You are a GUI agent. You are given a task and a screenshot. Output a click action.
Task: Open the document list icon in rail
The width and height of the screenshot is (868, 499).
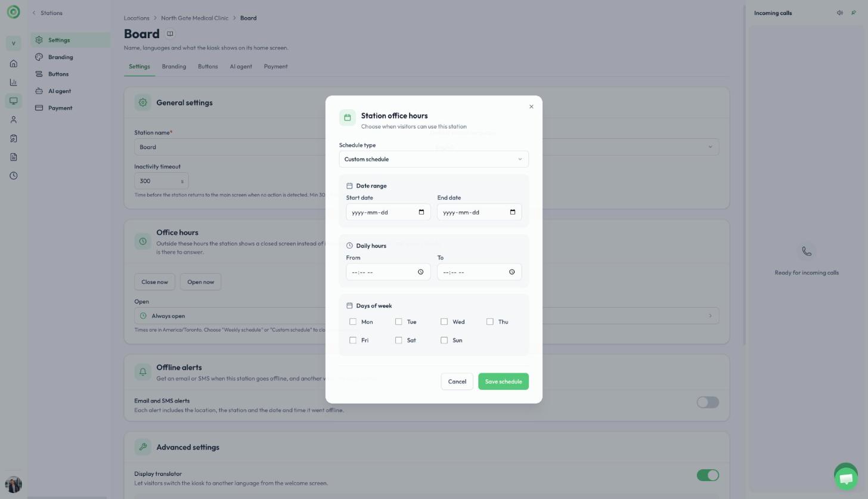pyautogui.click(x=13, y=157)
